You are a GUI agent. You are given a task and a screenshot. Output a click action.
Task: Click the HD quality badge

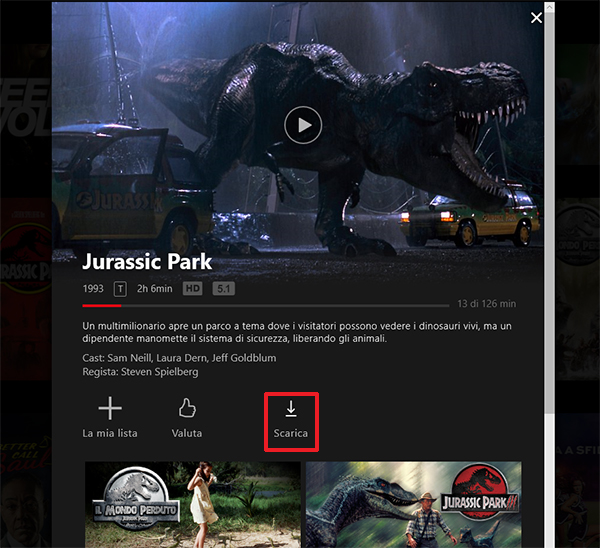(192, 289)
